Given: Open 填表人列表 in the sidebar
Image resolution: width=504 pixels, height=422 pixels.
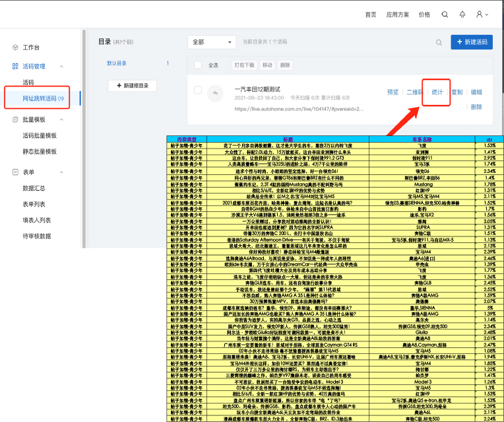Looking at the screenshot, I should pos(37,220).
